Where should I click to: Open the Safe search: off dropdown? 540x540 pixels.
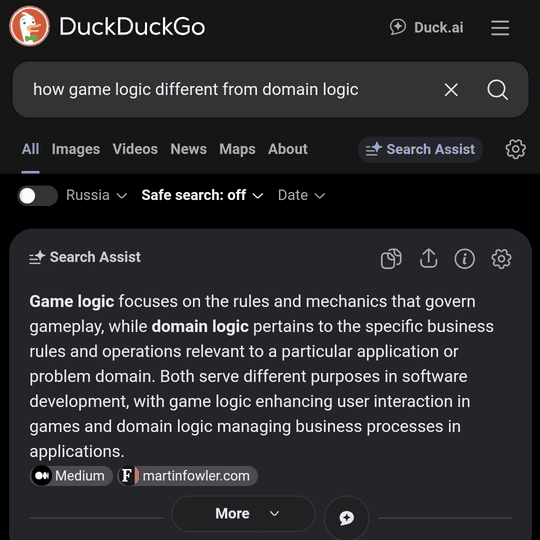(x=202, y=195)
